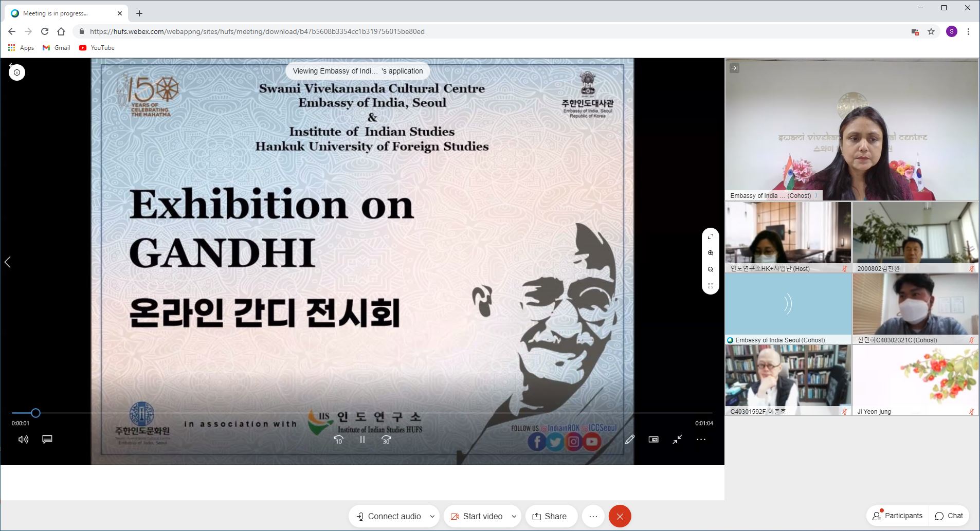Exit full view with collapse arrows icon
The height and width of the screenshot is (531, 980).
click(677, 440)
